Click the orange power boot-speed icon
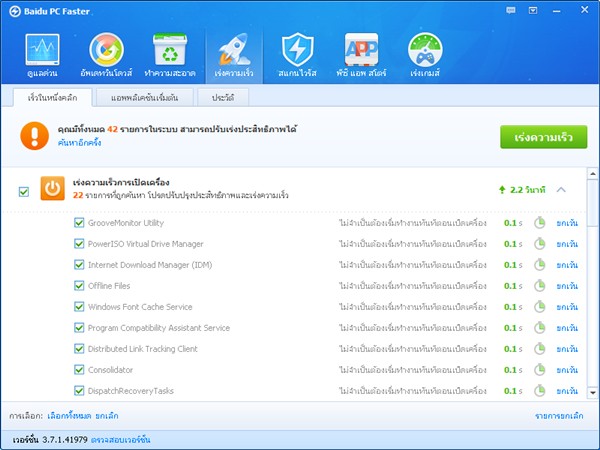This screenshot has height=450, width=600. click(x=52, y=188)
